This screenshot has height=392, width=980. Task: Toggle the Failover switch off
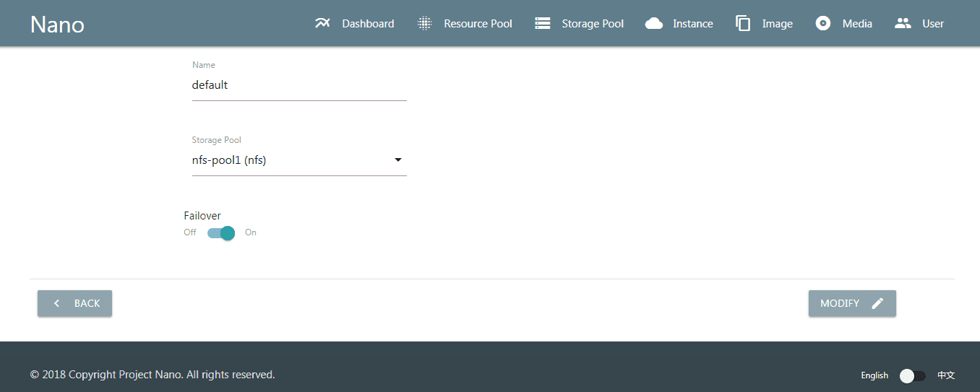pos(221,232)
